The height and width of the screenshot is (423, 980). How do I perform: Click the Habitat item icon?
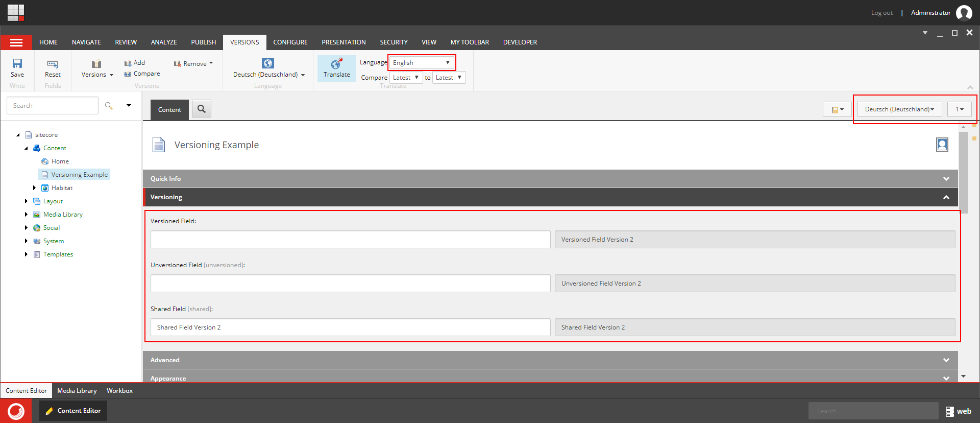coord(45,188)
